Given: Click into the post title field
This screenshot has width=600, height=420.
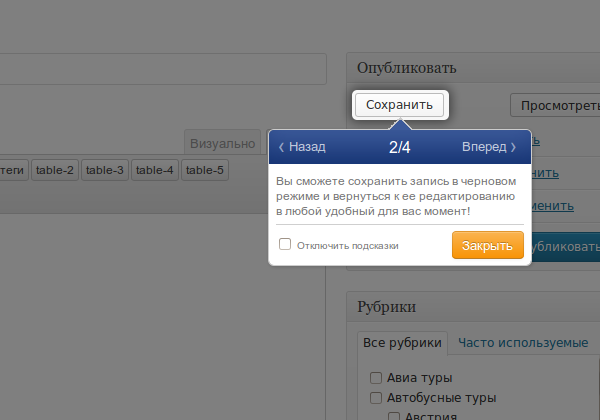Looking at the screenshot, I should click(x=163, y=69).
